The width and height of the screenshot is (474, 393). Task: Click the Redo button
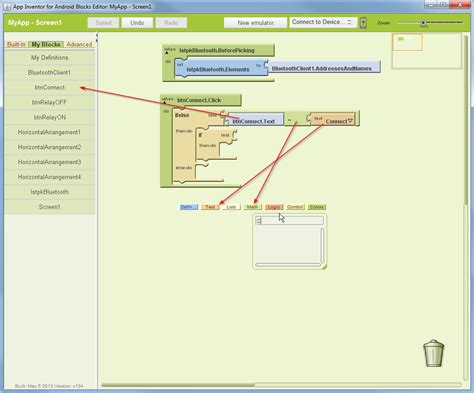click(x=171, y=23)
